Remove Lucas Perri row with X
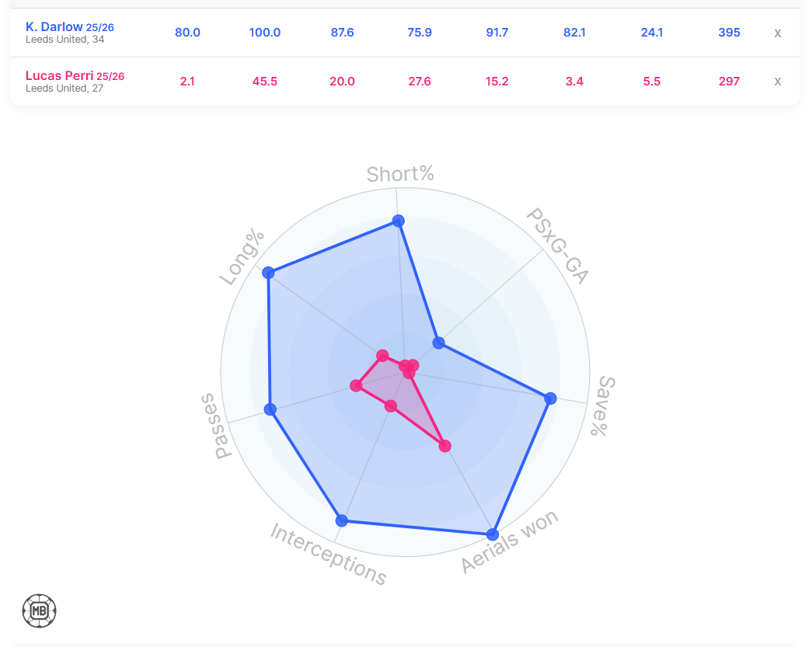The width and height of the screenshot is (812, 647). pyautogui.click(x=777, y=82)
